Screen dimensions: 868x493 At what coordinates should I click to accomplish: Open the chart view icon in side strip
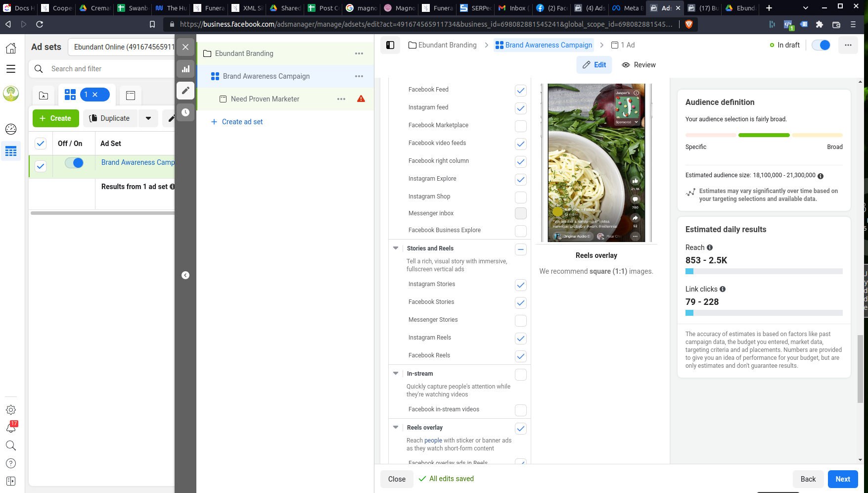click(x=185, y=69)
